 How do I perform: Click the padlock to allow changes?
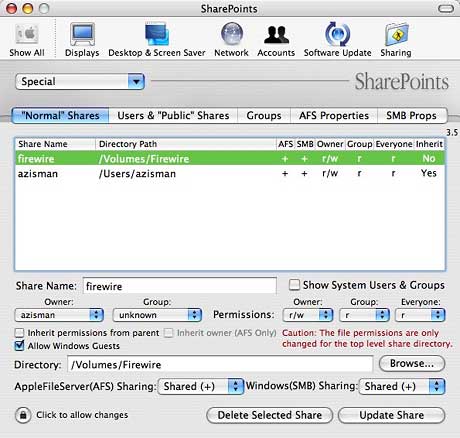click(x=23, y=415)
